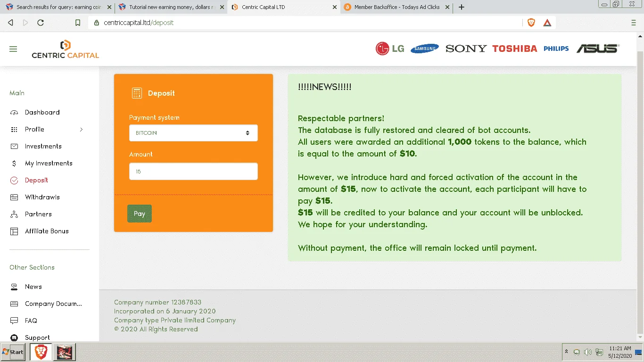This screenshot has height=362, width=644.
Task: Click the Profile grid icon in sidebar
Action: pos(14,130)
